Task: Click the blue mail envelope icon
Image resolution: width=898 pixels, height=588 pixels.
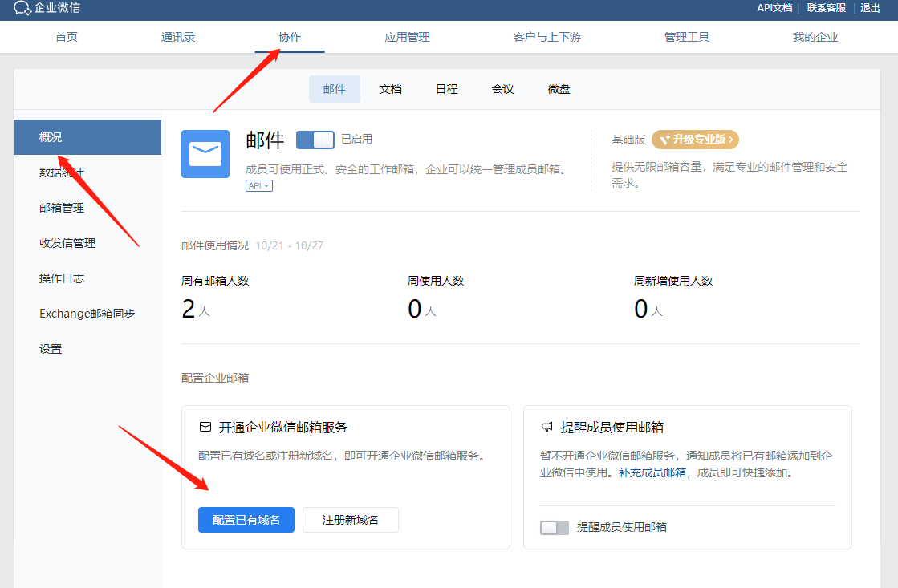Action: click(205, 154)
